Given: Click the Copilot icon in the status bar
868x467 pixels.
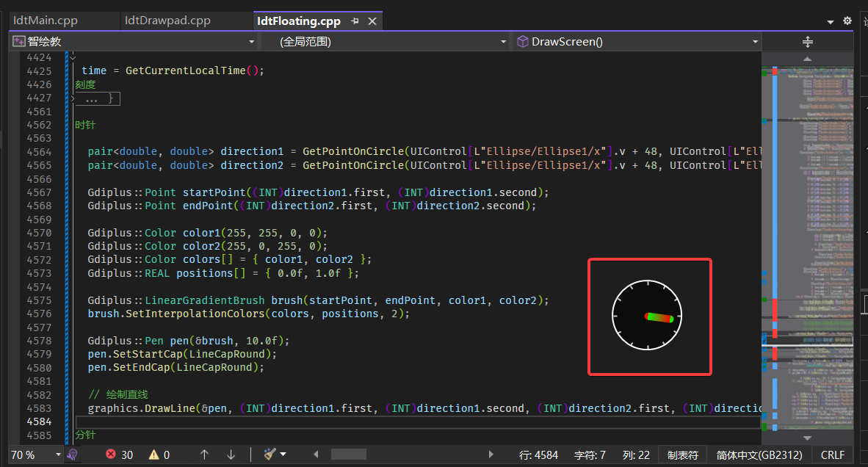Looking at the screenshot, I should tap(71, 454).
